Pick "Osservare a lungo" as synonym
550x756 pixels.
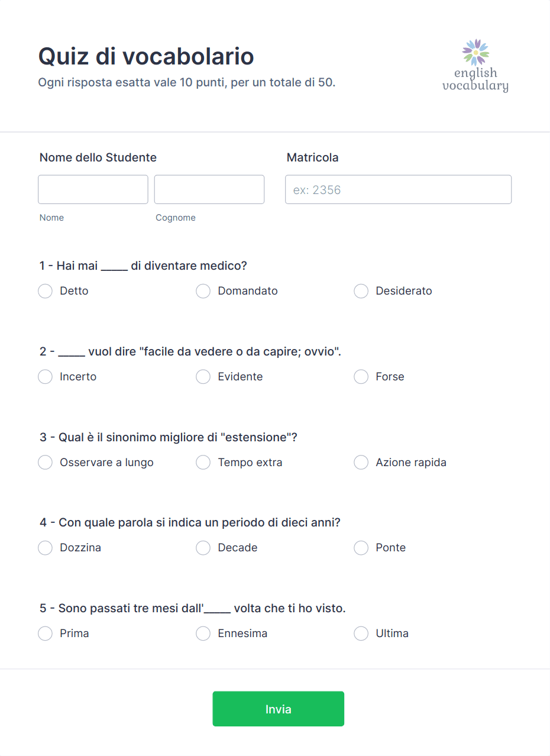[x=45, y=463]
